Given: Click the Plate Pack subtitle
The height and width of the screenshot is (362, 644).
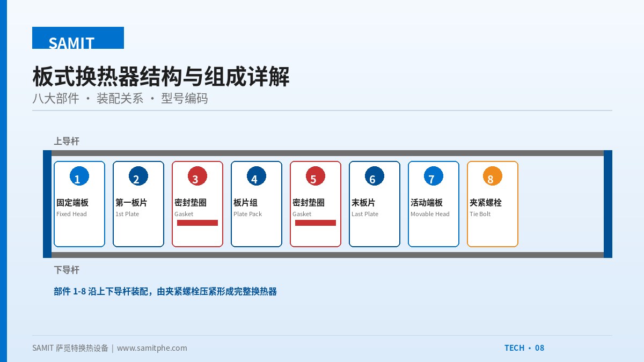Looking at the screenshot, I should pyautogui.click(x=248, y=214).
